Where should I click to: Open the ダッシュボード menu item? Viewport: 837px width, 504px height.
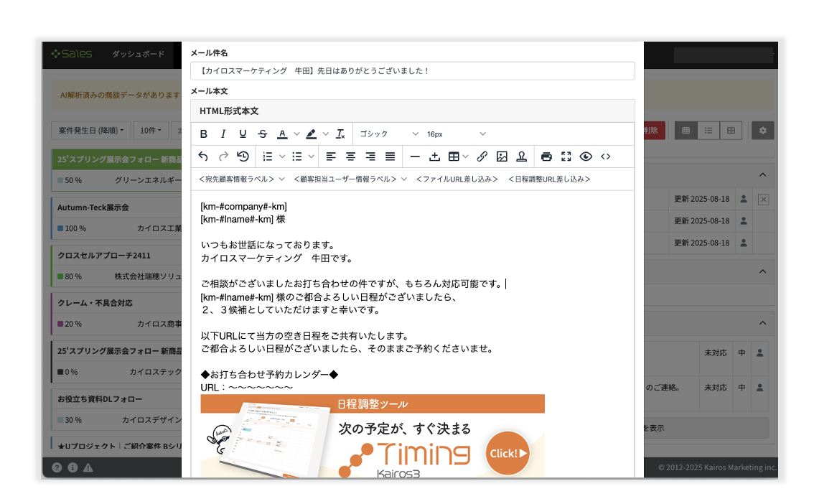[138, 55]
